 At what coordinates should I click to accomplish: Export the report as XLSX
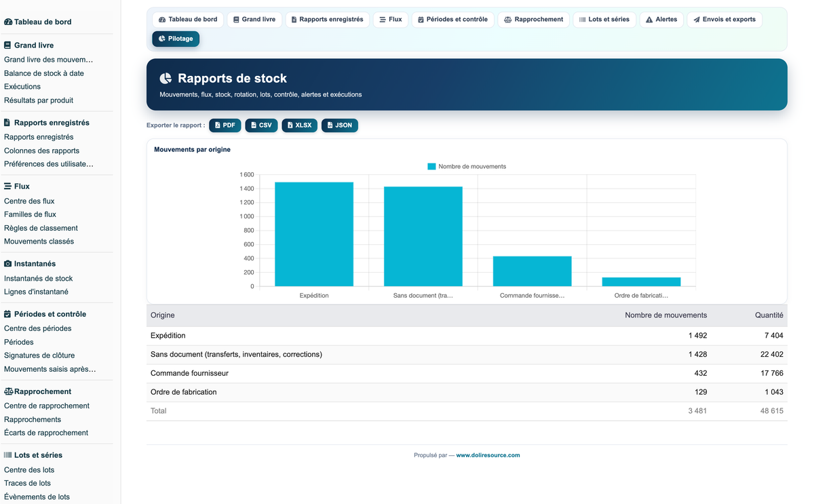300,125
